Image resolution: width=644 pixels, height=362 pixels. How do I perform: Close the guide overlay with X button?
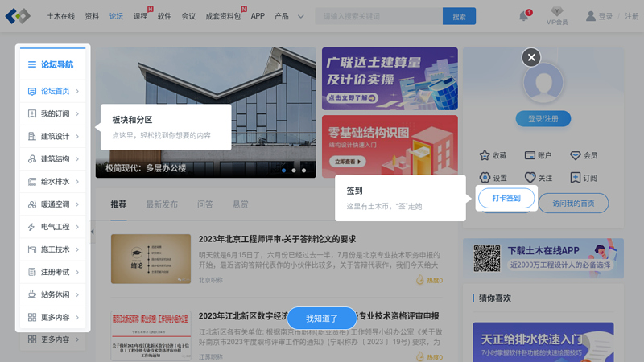pyautogui.click(x=531, y=57)
